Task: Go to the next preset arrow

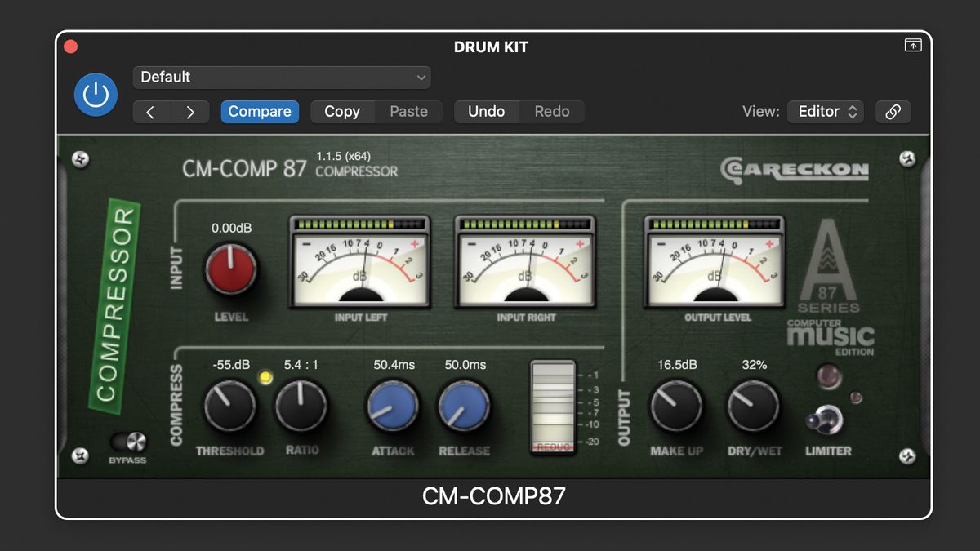Action: (x=190, y=112)
